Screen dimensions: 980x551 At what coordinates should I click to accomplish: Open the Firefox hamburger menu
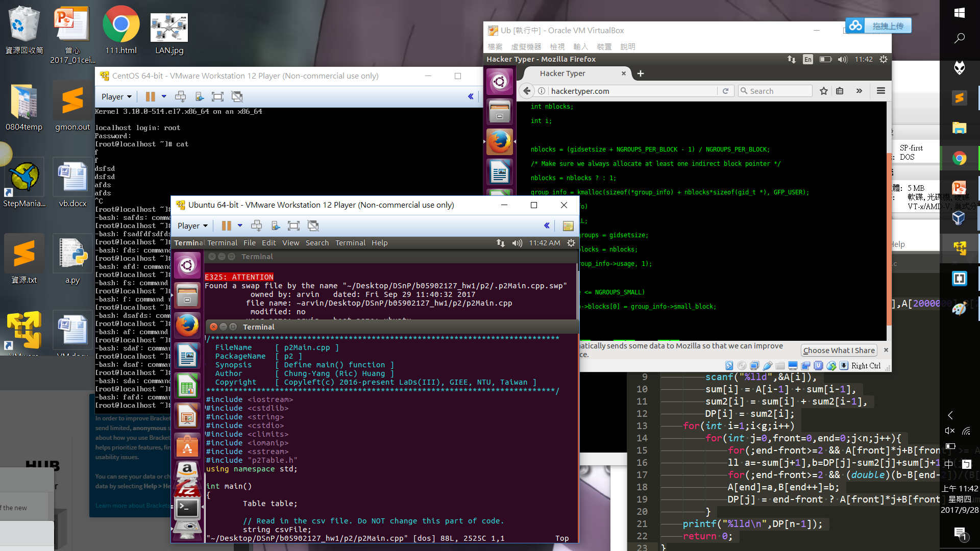[x=880, y=91]
